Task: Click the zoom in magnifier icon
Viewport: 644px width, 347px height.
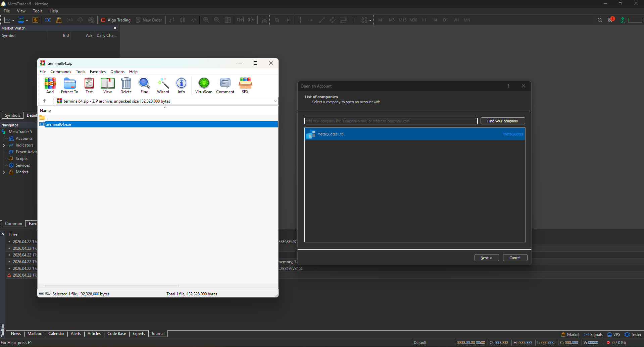Action: click(x=206, y=20)
